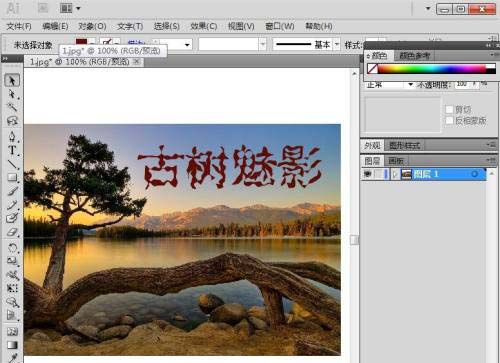Open the 视图(V) menu
This screenshot has height=363, width=500.
click(241, 26)
